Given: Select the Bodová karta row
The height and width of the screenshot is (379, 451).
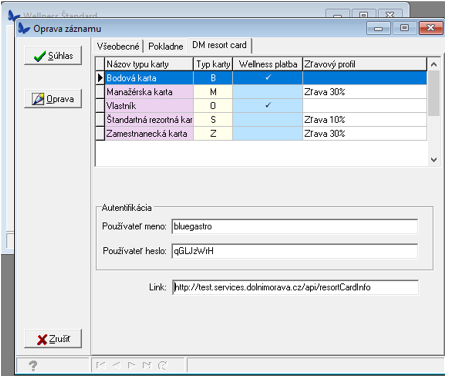Looking at the screenshot, I should click(261, 78).
